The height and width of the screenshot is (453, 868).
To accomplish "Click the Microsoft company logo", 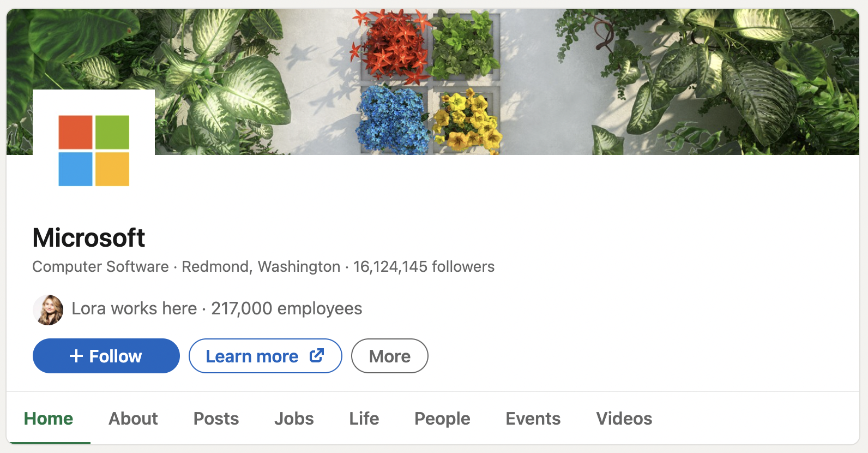I will (94, 151).
